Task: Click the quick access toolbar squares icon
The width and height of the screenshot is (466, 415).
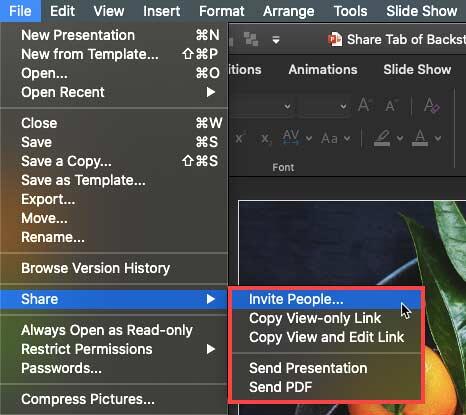Action: pos(251,39)
